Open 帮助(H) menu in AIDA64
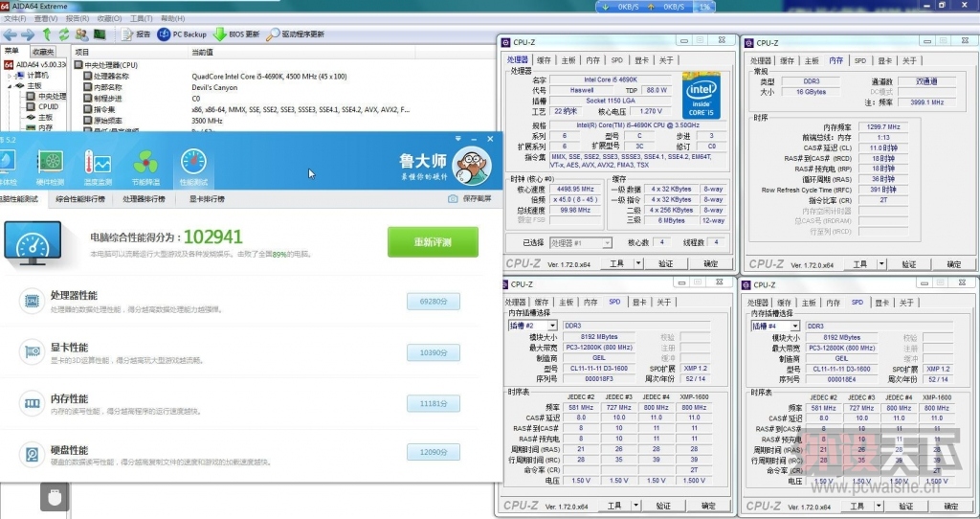Image resolution: width=980 pixels, height=519 pixels. coord(172,19)
